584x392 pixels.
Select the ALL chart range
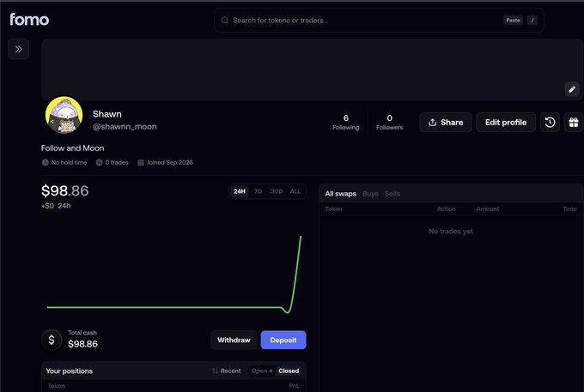tap(295, 191)
